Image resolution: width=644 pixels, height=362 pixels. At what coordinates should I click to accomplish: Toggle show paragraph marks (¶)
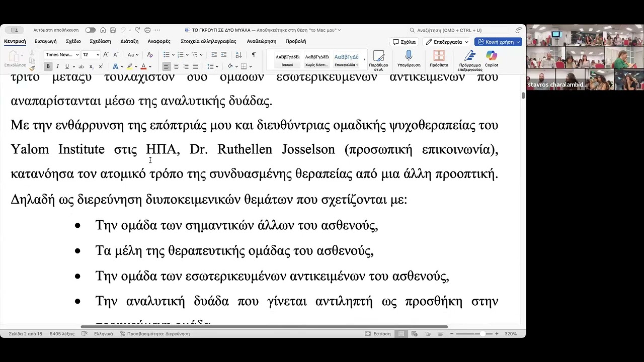(x=254, y=54)
